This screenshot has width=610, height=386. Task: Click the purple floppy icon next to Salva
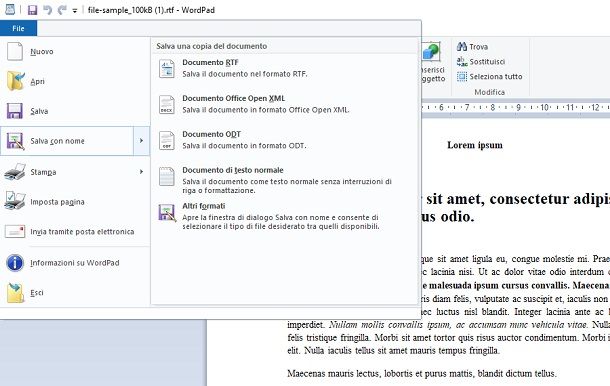pyautogui.click(x=15, y=111)
